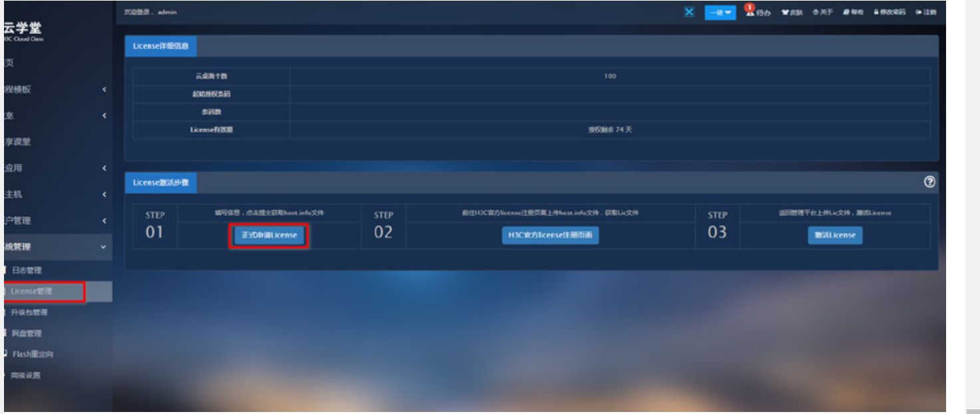The image size is (980, 414).
Task: Open Flash重定向 in the sidebar
Action: click(x=33, y=354)
